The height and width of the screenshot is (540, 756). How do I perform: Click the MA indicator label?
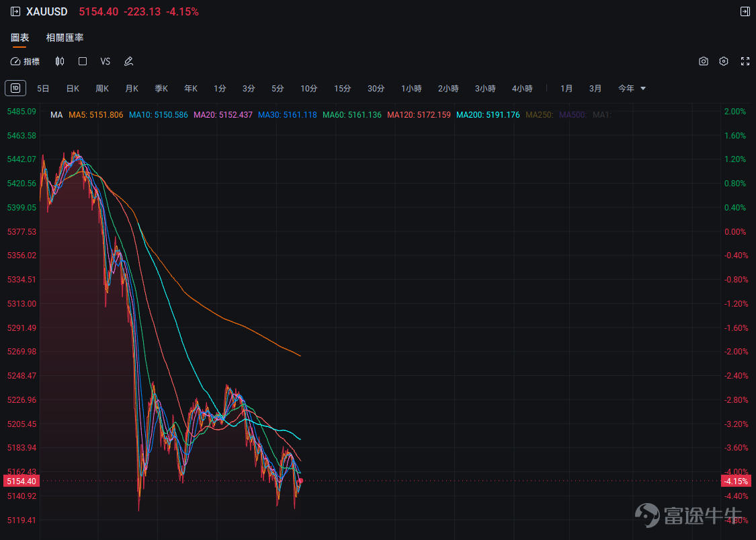56,115
